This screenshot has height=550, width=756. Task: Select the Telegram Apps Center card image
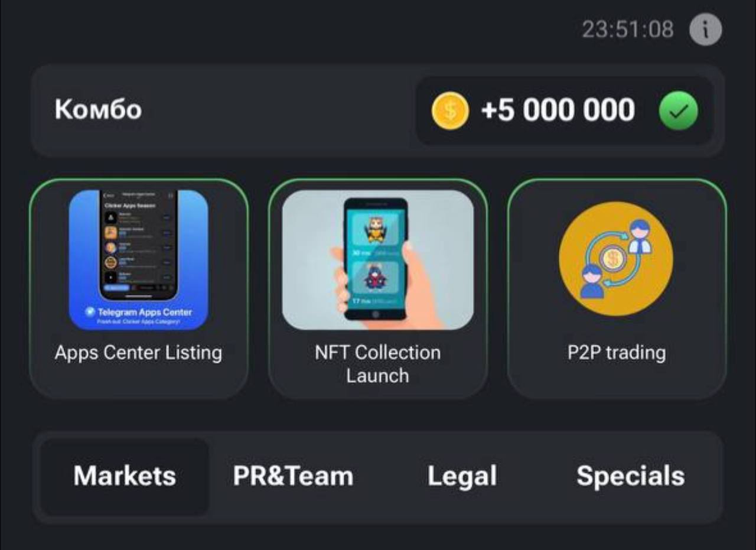click(139, 259)
